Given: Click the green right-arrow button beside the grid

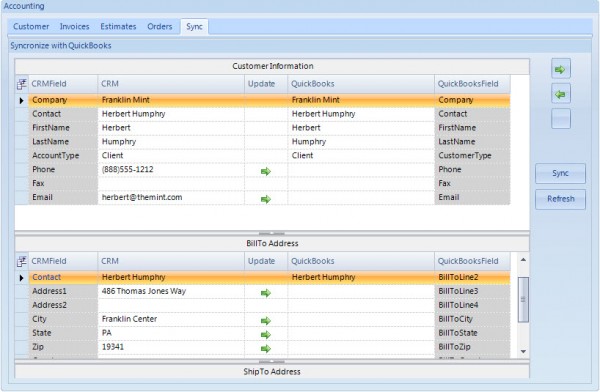Looking at the screenshot, I should (561, 69).
